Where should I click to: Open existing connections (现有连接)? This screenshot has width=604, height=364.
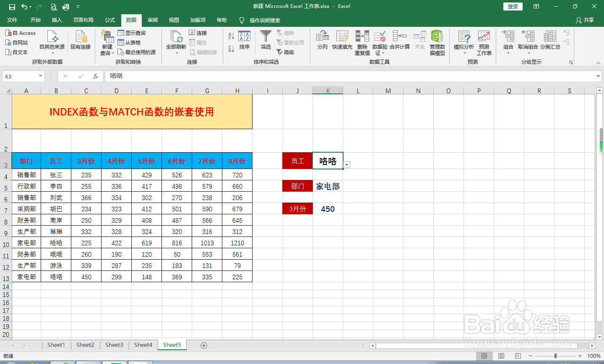[81, 41]
